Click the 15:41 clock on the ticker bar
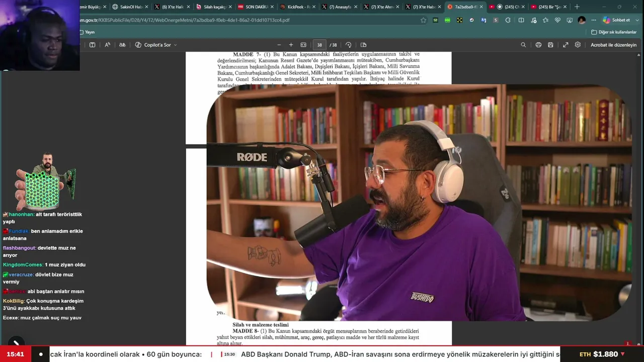Screen dimensions: 644x362 tap(16, 354)
